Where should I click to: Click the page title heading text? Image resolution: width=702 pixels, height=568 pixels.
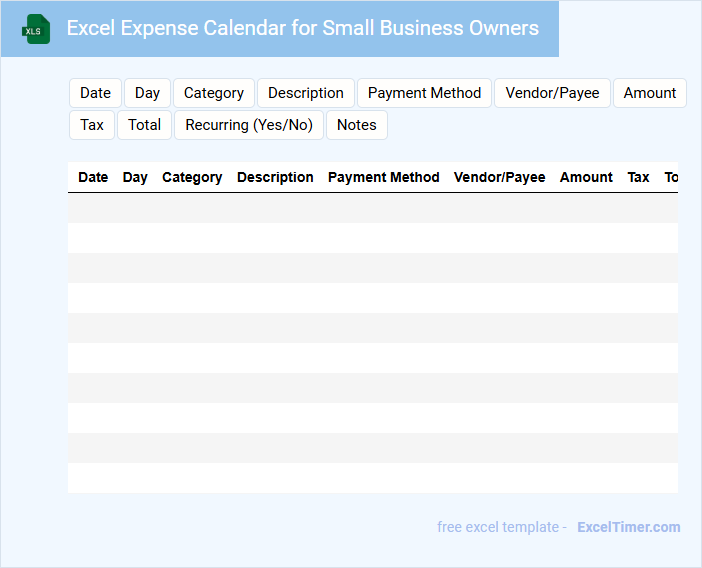click(302, 28)
